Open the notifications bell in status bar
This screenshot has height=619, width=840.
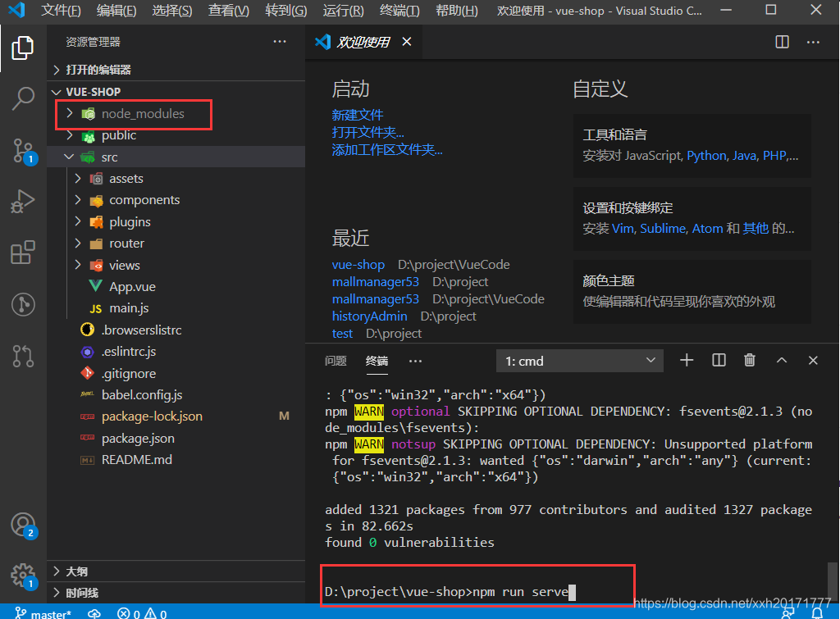pos(817,613)
